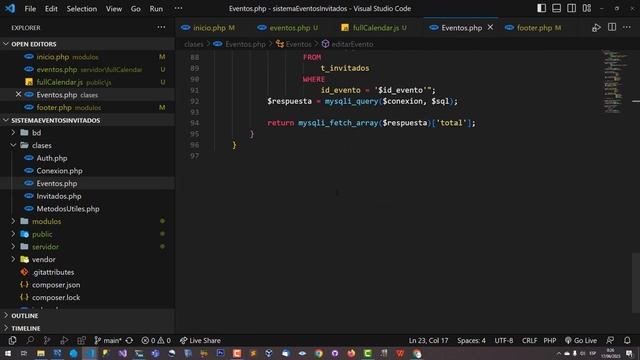Click Go Live in the status bar
Screen dimensions: 640x360
pyautogui.click(x=581, y=340)
